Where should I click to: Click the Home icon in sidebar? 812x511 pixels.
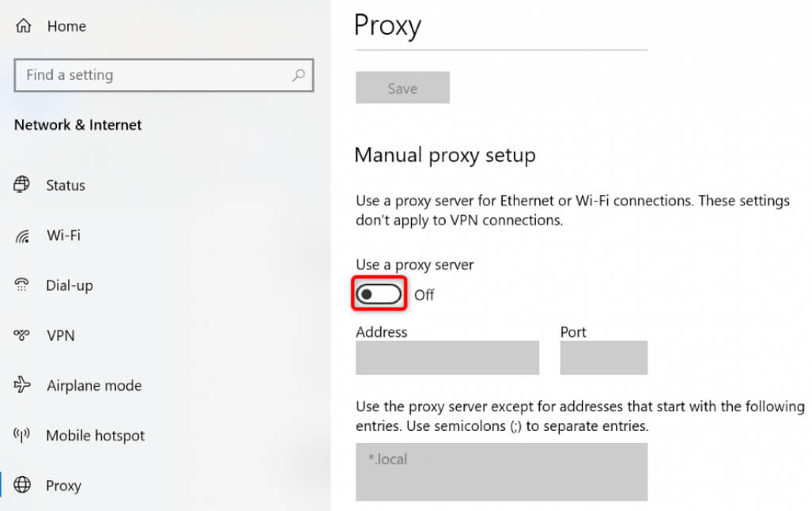click(22, 26)
